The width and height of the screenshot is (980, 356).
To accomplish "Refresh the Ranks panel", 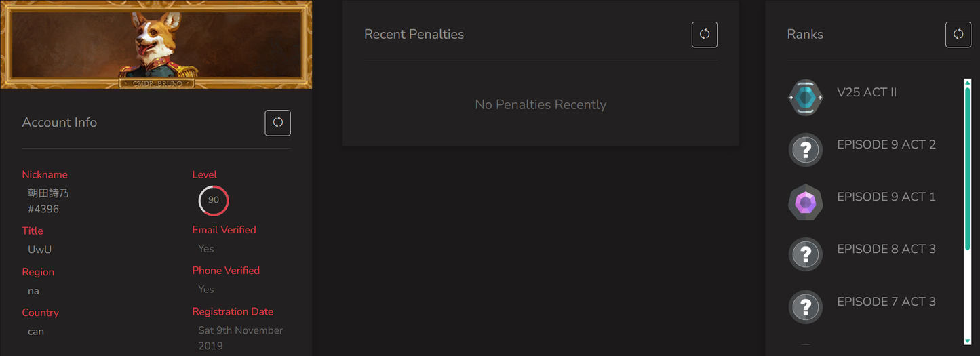I will pyautogui.click(x=958, y=35).
